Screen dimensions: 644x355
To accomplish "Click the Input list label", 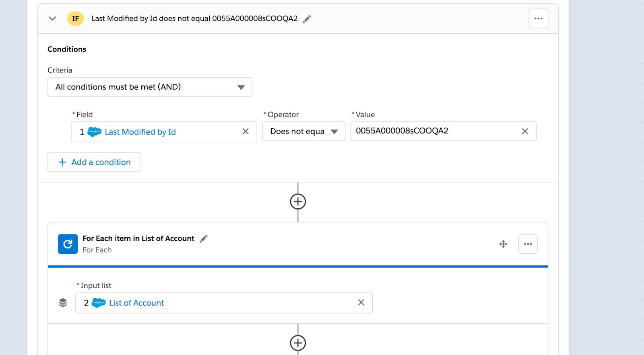I will pos(96,285).
